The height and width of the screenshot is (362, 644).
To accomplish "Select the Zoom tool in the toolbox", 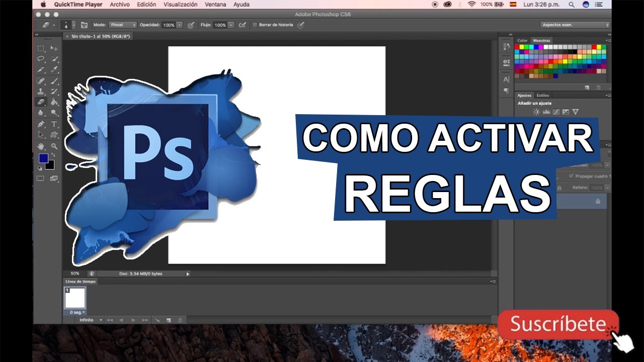I will coord(54,146).
